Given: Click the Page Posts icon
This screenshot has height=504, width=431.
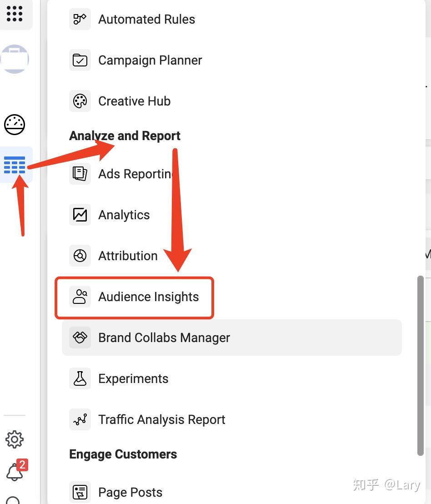Looking at the screenshot, I should pyautogui.click(x=80, y=492).
